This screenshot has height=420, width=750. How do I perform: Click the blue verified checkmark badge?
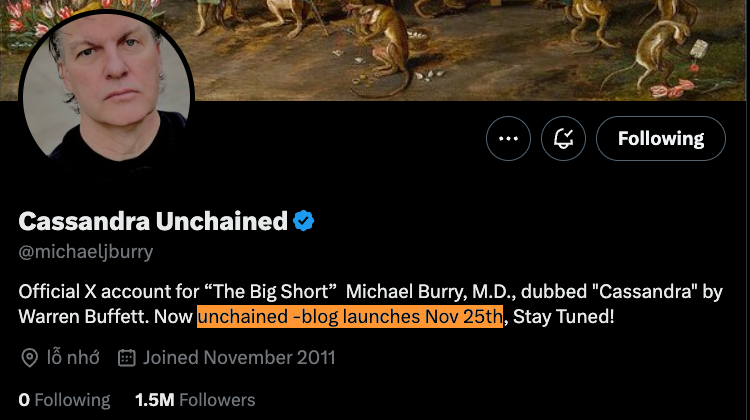click(x=304, y=221)
